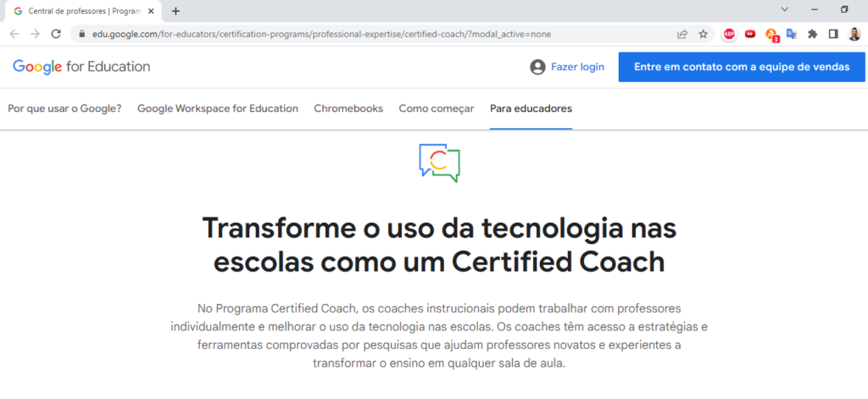Click the Google for Education logo
The height and width of the screenshot is (399, 868).
pos(81,67)
